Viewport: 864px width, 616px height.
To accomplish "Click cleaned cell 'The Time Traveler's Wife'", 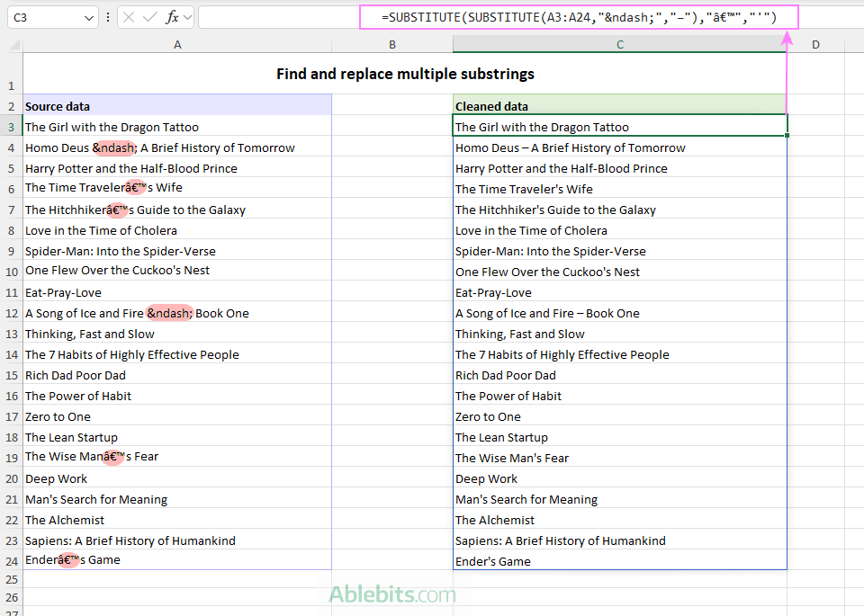I will click(x=620, y=188).
